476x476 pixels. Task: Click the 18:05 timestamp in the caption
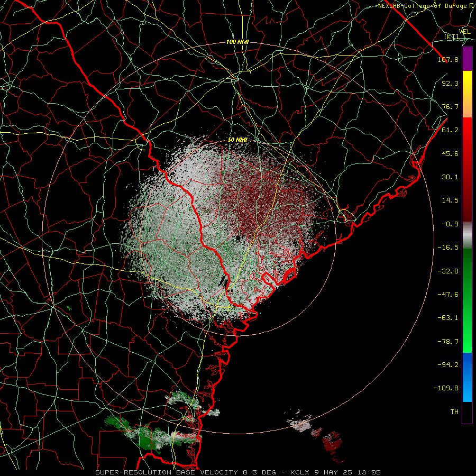370,472
